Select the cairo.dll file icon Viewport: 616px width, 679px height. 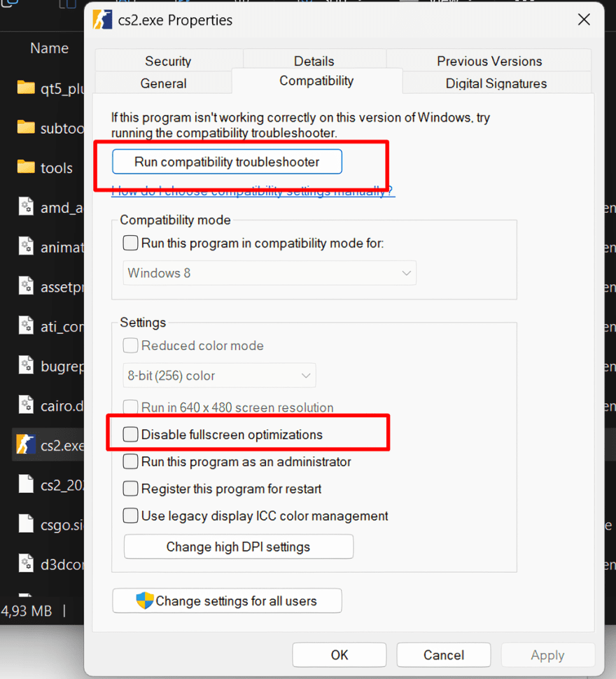(x=26, y=405)
